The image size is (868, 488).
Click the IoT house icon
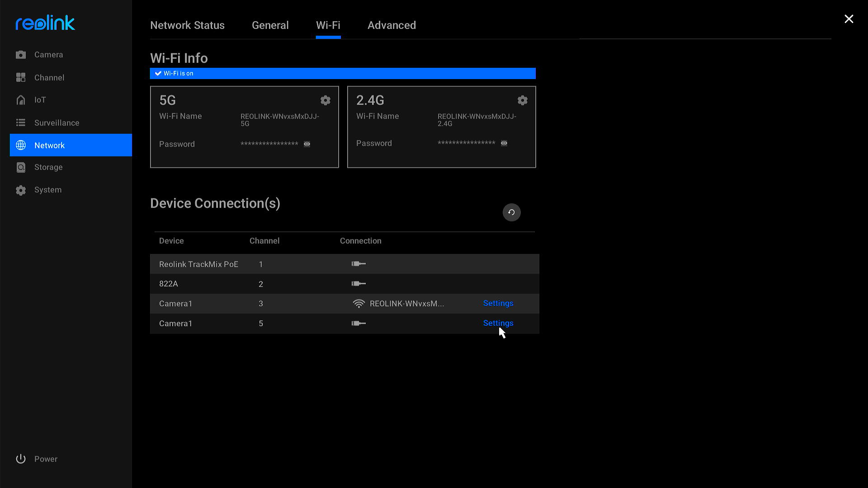tap(21, 100)
